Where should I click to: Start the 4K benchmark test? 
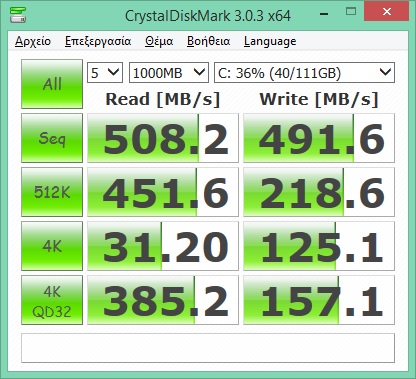(52, 246)
